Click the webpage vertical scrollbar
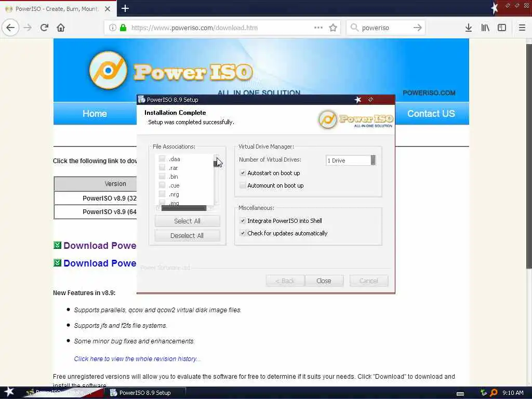 529,156
